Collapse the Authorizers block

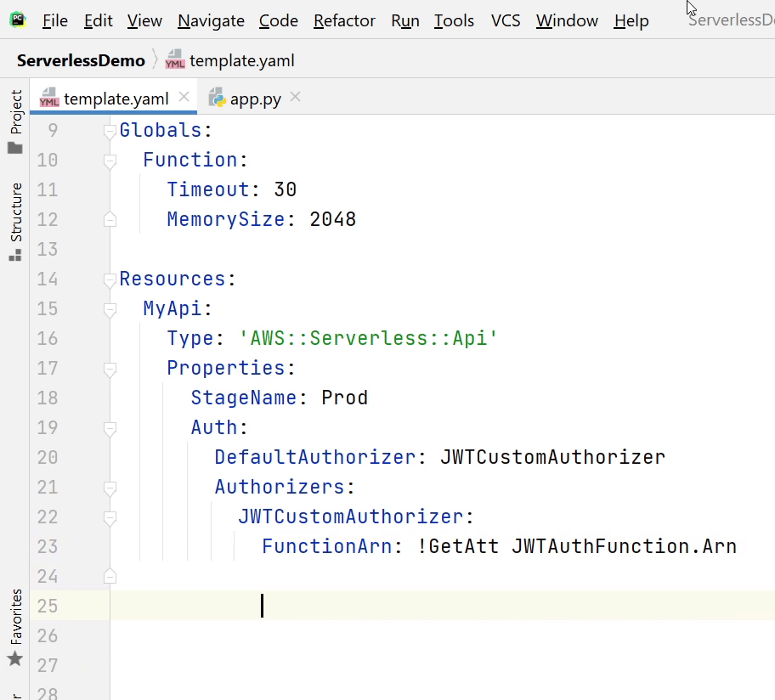point(110,488)
